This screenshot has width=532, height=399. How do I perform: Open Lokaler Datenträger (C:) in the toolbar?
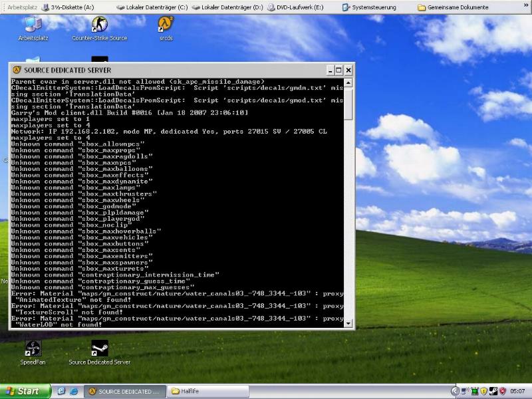coord(152,7)
